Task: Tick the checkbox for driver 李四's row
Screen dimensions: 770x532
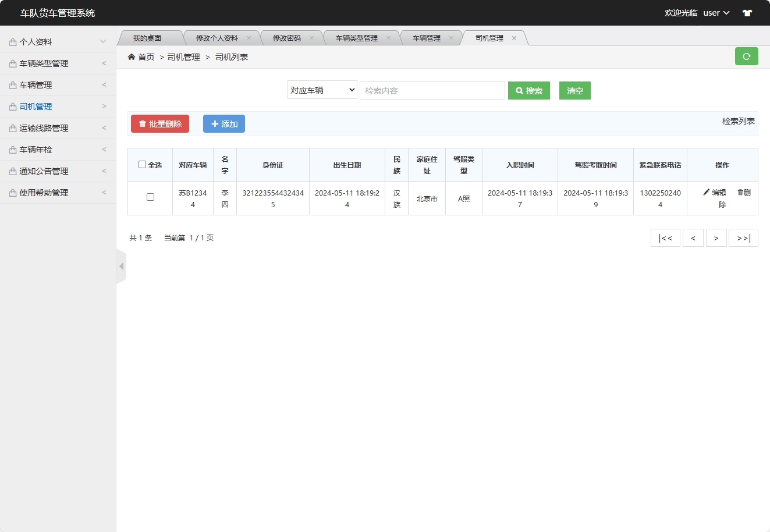Action: 150,197
